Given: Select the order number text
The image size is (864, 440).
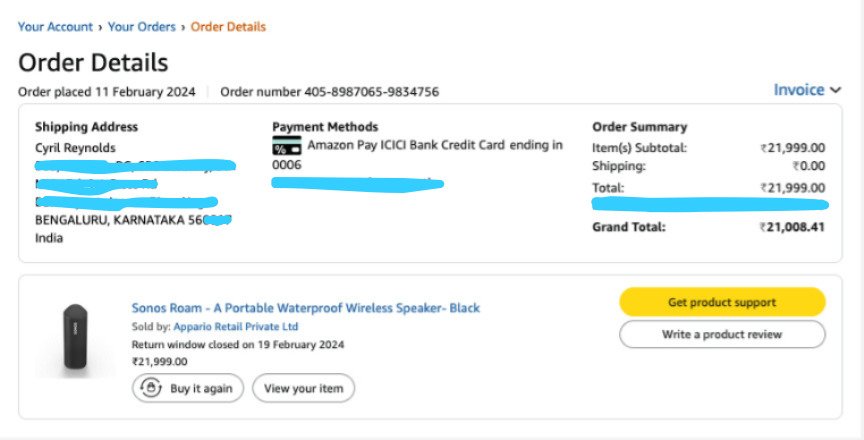Looking at the screenshot, I should click(x=330, y=92).
